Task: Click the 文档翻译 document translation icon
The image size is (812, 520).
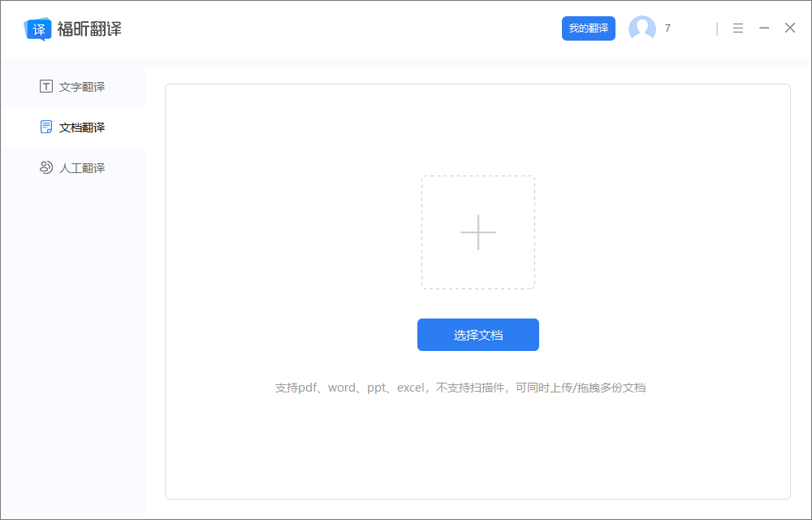Action: tap(46, 127)
